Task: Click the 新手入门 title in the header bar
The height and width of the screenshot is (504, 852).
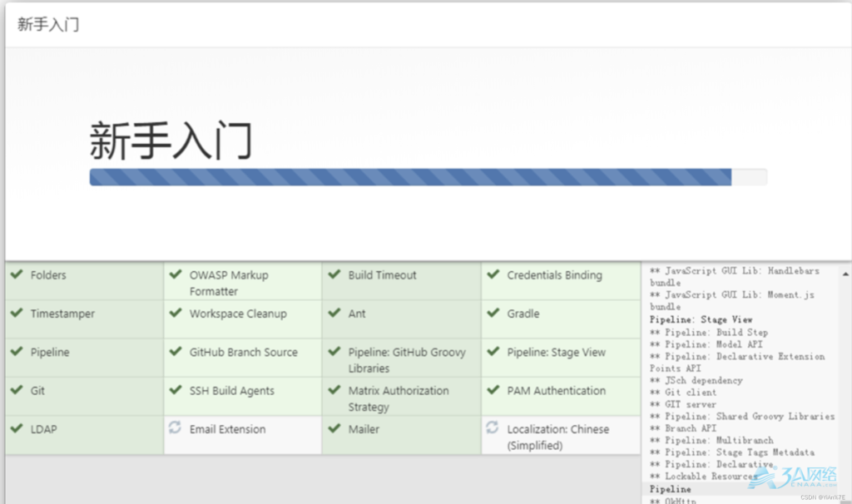Action: pos(48,24)
